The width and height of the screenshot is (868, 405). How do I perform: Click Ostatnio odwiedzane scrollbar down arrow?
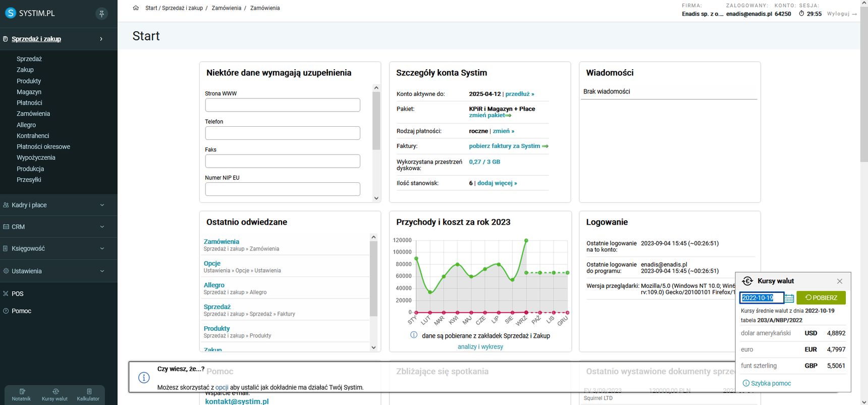(x=373, y=347)
